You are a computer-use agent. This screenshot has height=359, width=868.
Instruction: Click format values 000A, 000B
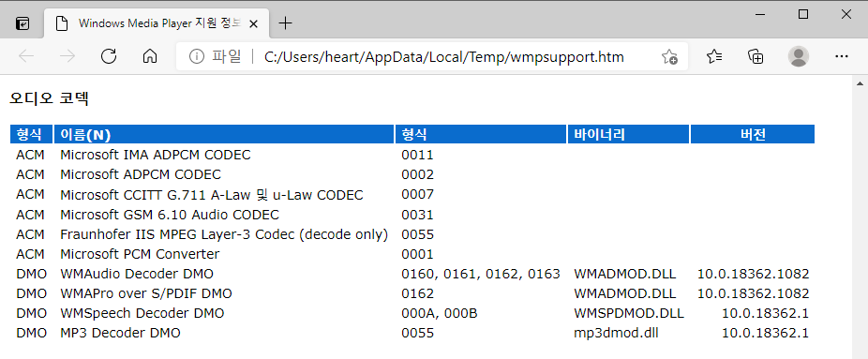pyautogui.click(x=439, y=314)
